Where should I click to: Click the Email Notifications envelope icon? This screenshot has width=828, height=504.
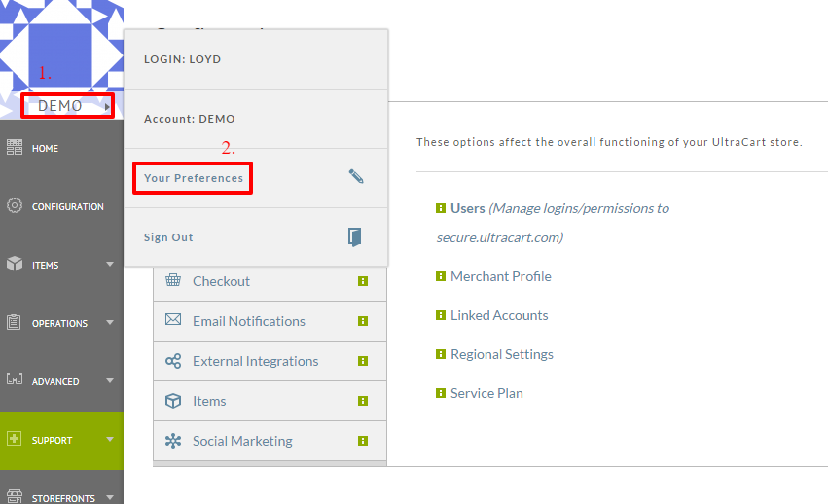pos(173,320)
